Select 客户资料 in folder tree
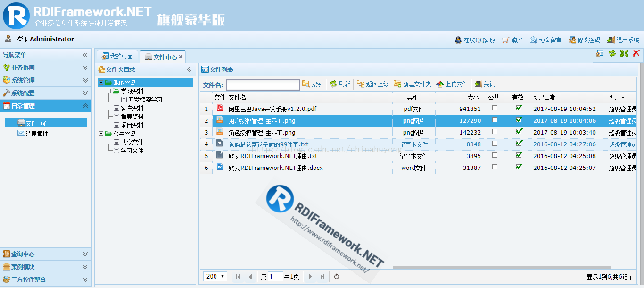This screenshot has width=644, height=288. (132, 108)
